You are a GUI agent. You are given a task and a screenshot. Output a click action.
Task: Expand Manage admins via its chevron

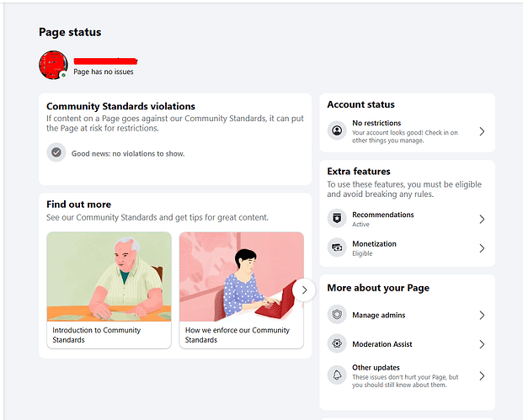click(482, 316)
